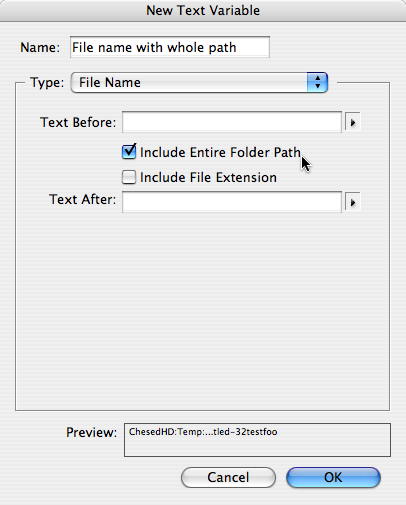This screenshot has width=406, height=505.
Task: Confirm the variable with OK
Action: click(x=333, y=477)
